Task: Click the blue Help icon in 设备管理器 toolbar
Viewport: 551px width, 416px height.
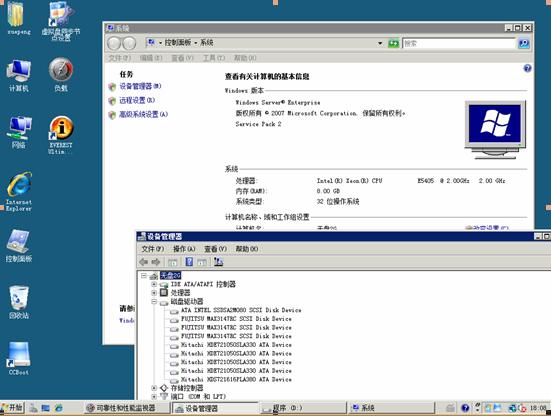Action: click(x=189, y=262)
